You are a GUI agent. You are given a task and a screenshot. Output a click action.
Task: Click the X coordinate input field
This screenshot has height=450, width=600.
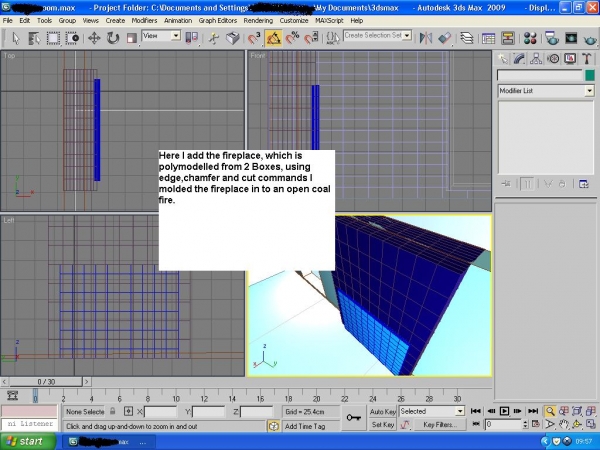click(160, 412)
